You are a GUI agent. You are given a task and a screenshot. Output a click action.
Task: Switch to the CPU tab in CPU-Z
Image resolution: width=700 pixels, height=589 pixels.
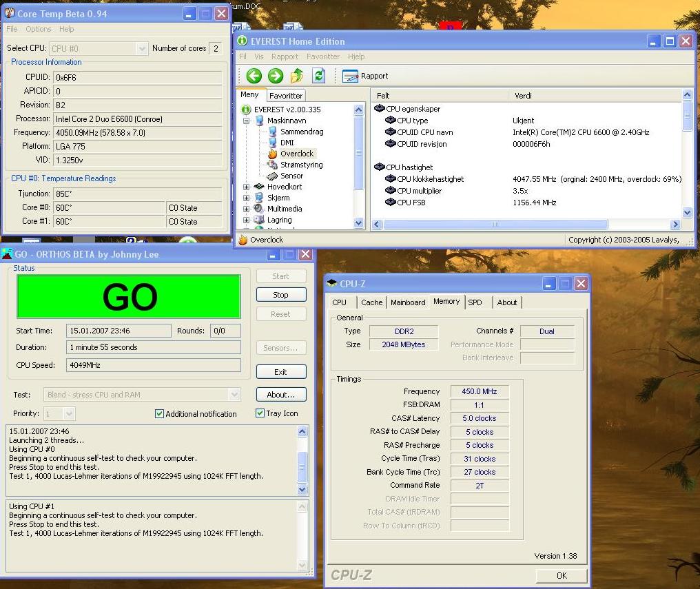(x=339, y=302)
